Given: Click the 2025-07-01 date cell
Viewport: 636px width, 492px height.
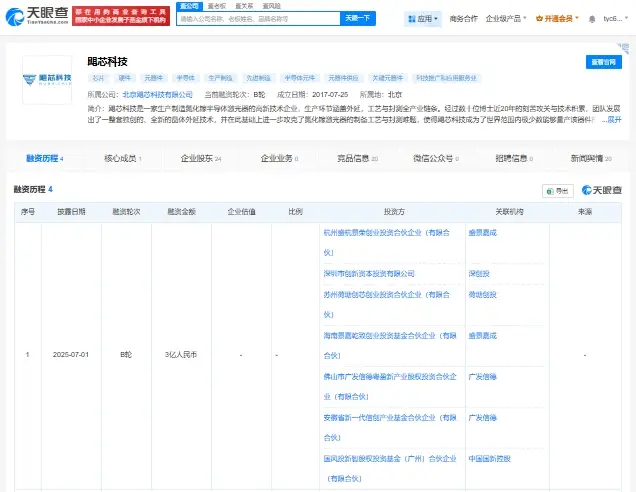Looking at the screenshot, I should 71,354.
